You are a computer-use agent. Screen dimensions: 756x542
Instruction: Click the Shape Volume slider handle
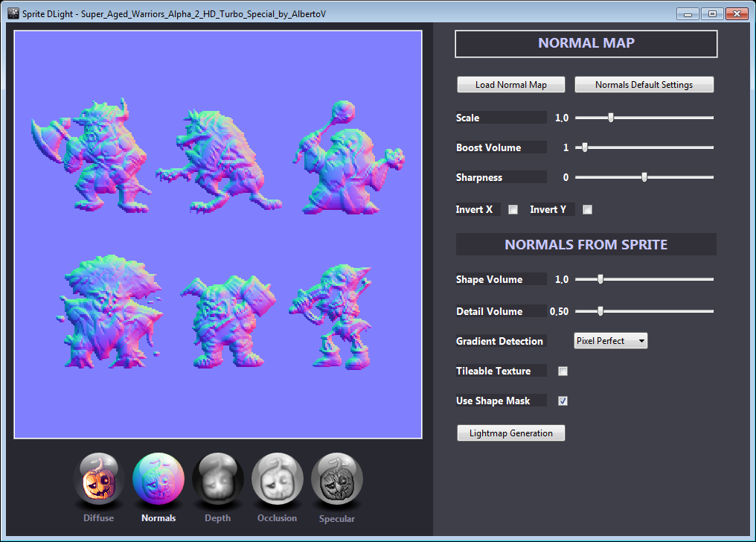point(600,279)
